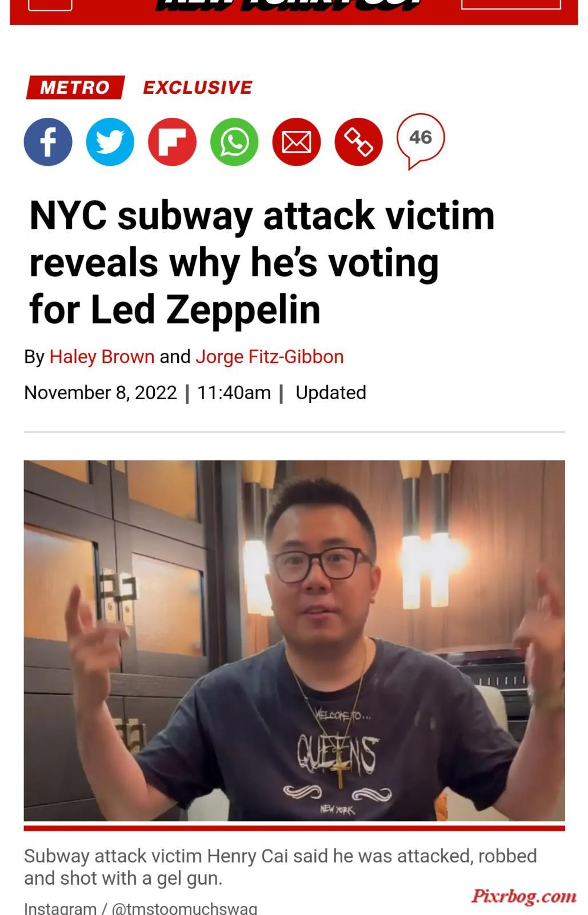Screen dimensions: 588x915
Task: Copy article link with chain icon
Action: (358, 142)
